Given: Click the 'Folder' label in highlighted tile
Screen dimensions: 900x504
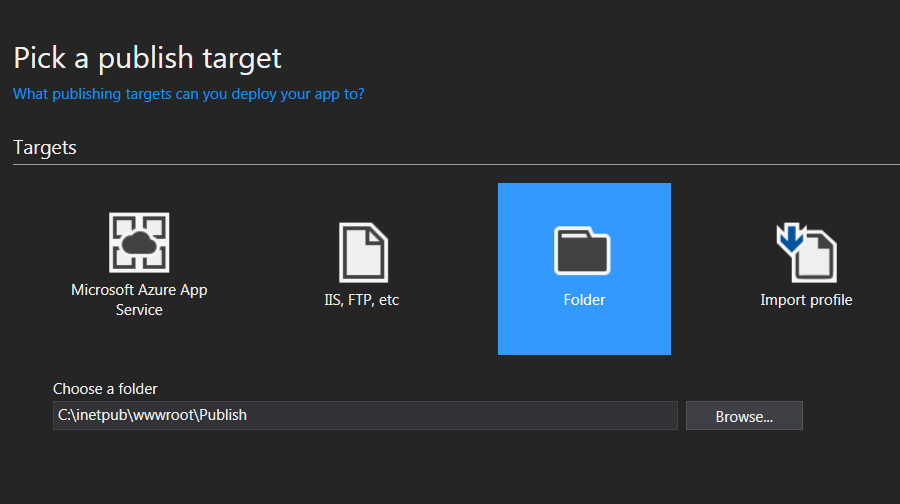Looking at the screenshot, I should [x=584, y=300].
